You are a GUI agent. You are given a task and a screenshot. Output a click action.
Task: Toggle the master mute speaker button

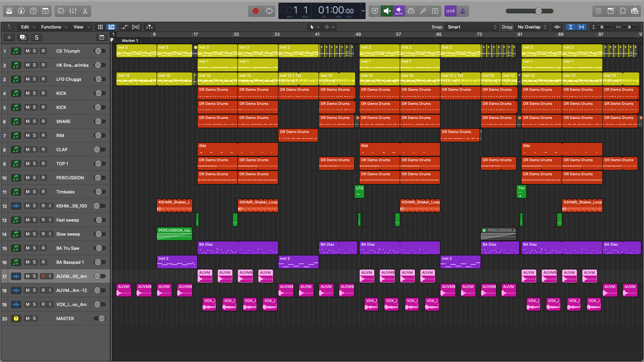[387, 11]
